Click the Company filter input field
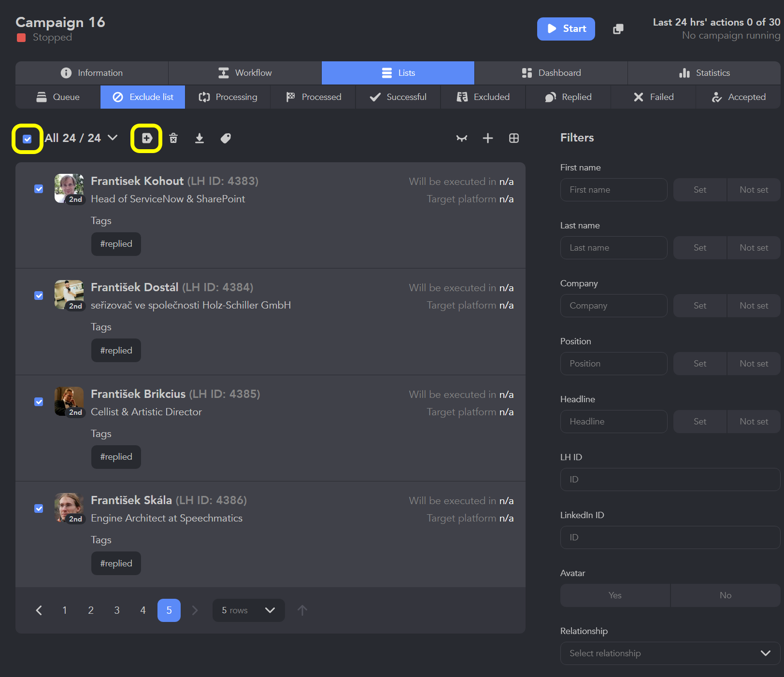 613,306
